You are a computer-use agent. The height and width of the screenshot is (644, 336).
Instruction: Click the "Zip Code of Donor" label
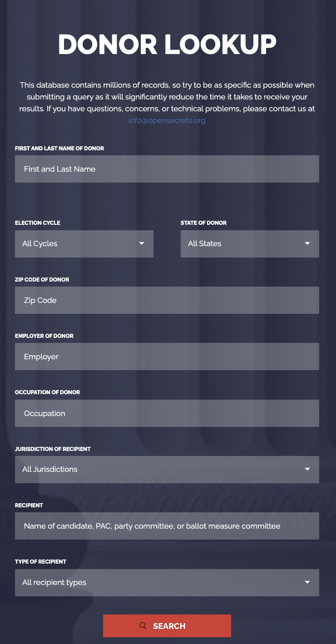42,279
